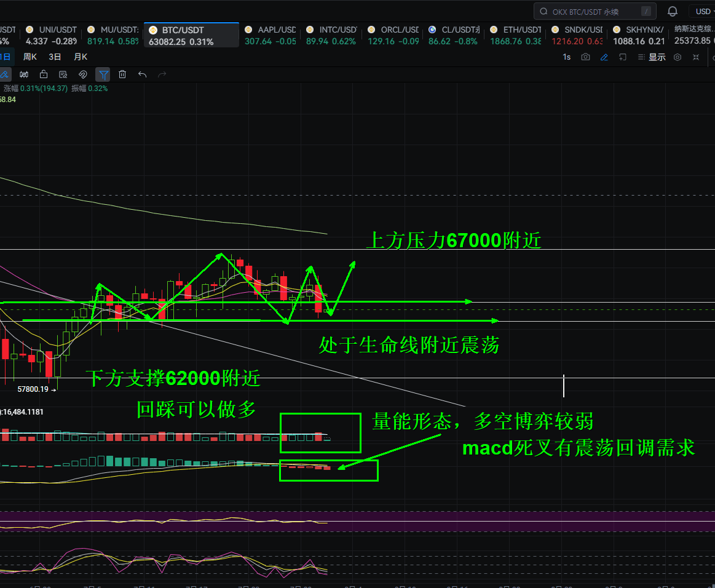Viewport: 715px width, 588px height.
Task: Select the drawing brush tool
Action: pos(4,74)
